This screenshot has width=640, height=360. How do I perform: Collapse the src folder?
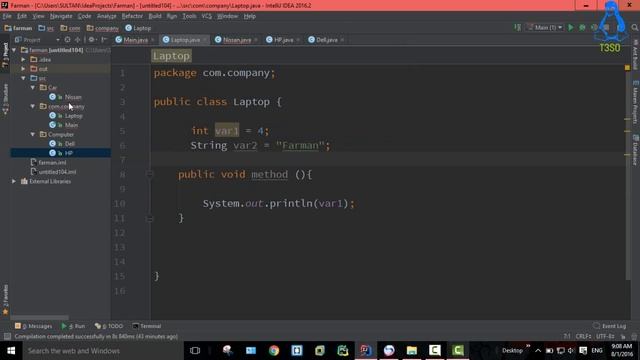point(24,78)
